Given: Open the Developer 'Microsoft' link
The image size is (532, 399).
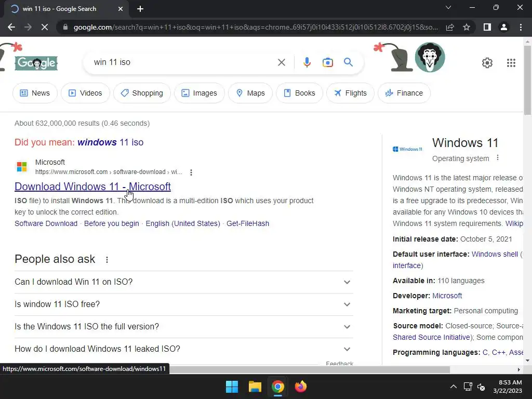Looking at the screenshot, I should point(447,296).
